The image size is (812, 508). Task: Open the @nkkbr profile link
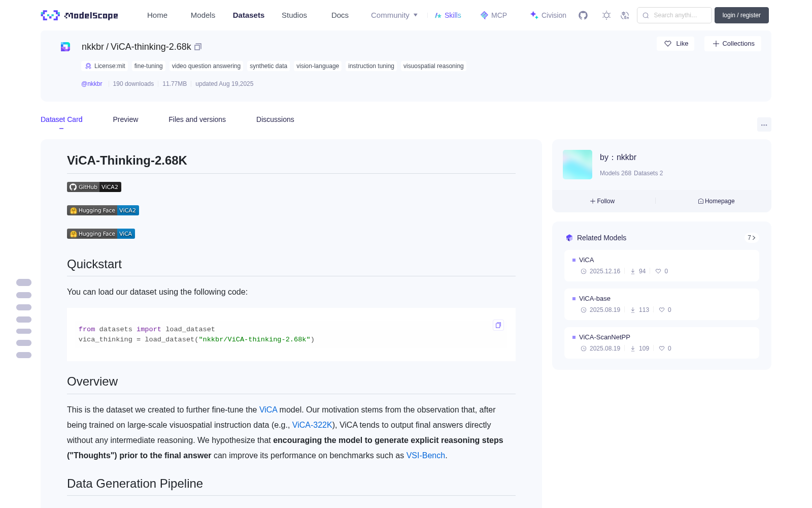(x=92, y=84)
